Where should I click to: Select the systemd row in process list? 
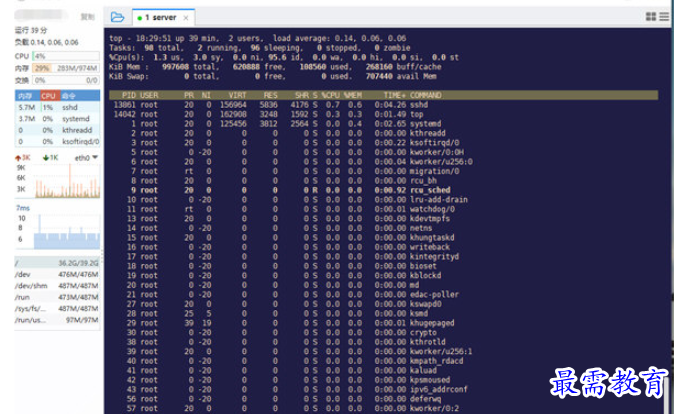[x=58, y=119]
